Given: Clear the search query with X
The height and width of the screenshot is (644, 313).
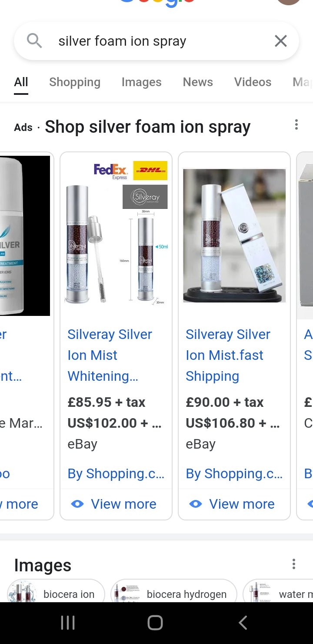Looking at the screenshot, I should click(x=281, y=41).
